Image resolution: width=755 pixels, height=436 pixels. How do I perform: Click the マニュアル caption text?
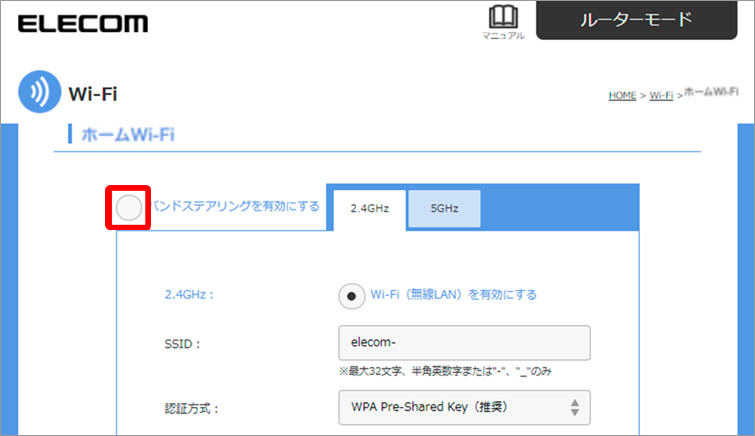click(x=503, y=36)
